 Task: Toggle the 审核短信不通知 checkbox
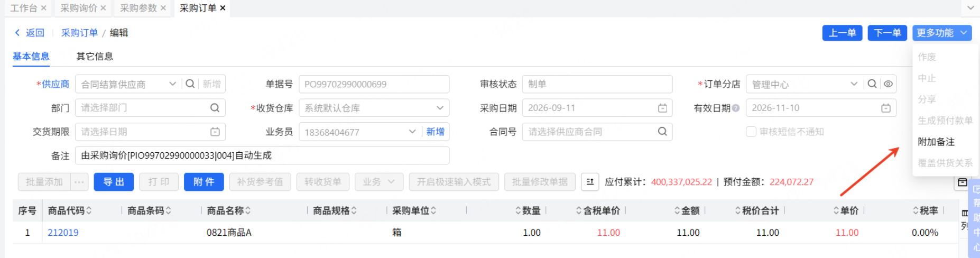[751, 132]
